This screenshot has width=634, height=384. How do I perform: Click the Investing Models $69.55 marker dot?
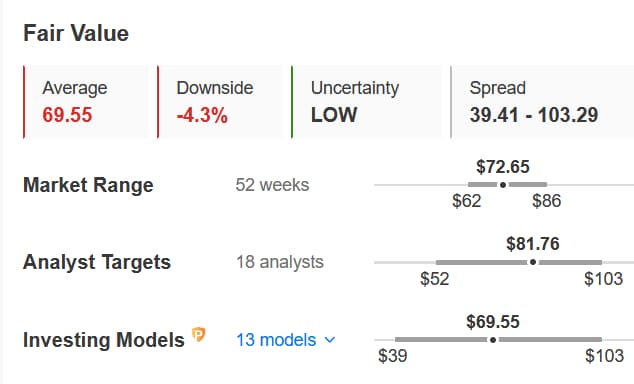493,340
